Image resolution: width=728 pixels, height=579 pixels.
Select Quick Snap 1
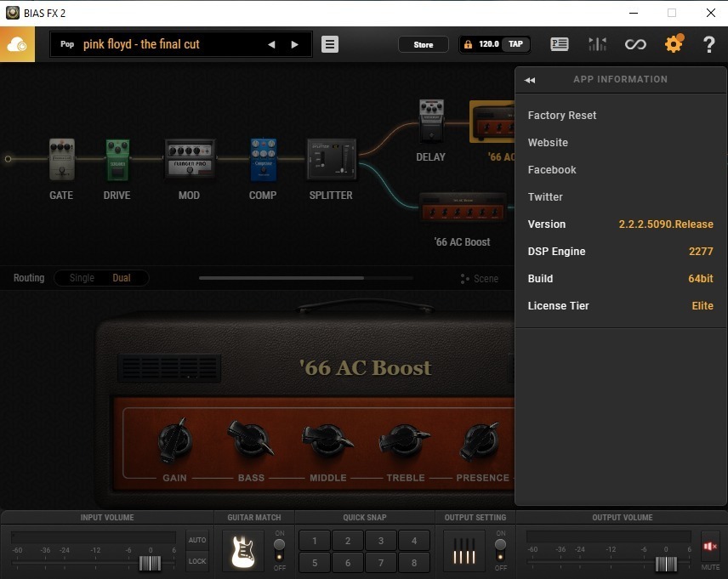[x=315, y=541]
